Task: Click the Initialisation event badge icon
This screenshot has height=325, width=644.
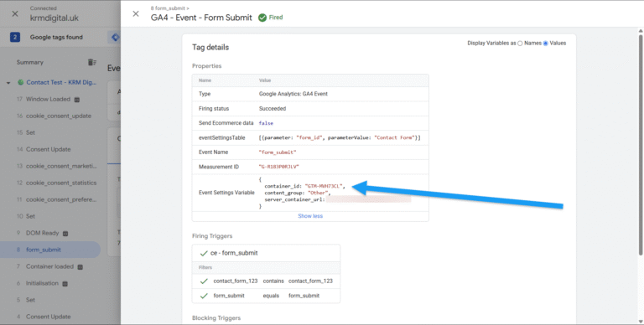Action: click(65, 284)
